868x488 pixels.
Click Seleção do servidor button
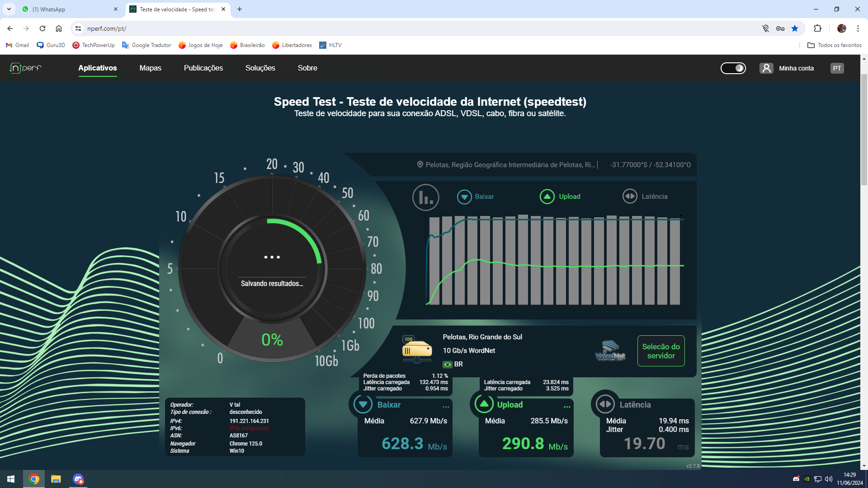[661, 351]
